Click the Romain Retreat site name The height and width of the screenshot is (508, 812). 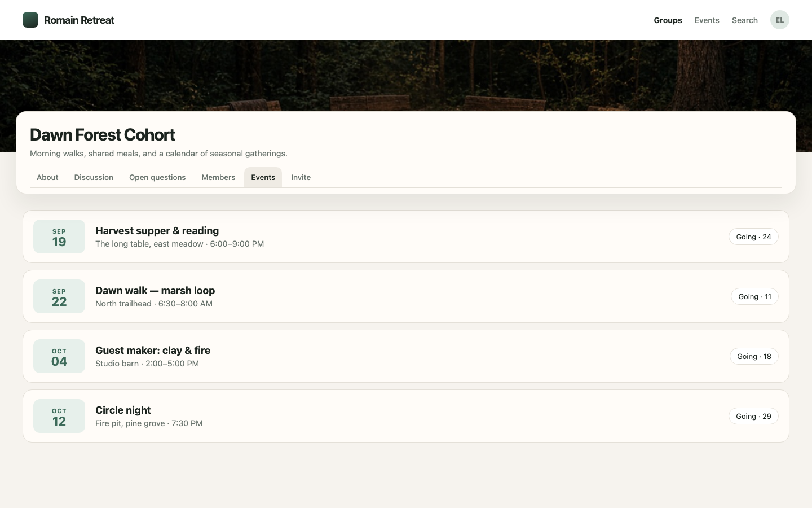[x=79, y=20]
